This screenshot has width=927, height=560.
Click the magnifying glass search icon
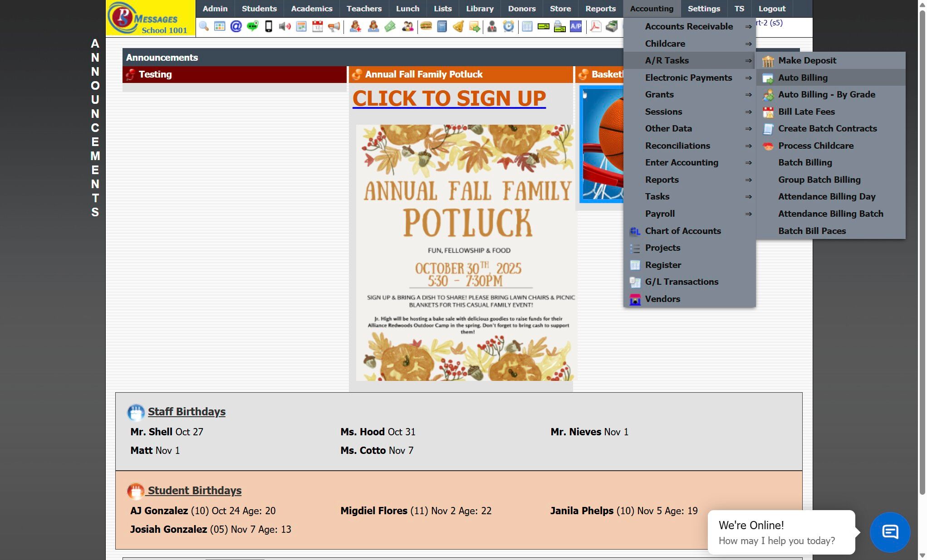(x=204, y=26)
